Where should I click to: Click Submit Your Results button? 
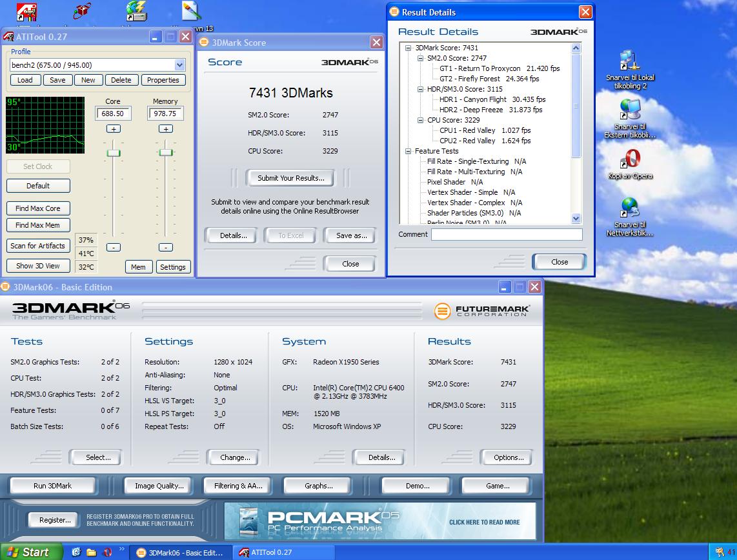click(x=290, y=178)
